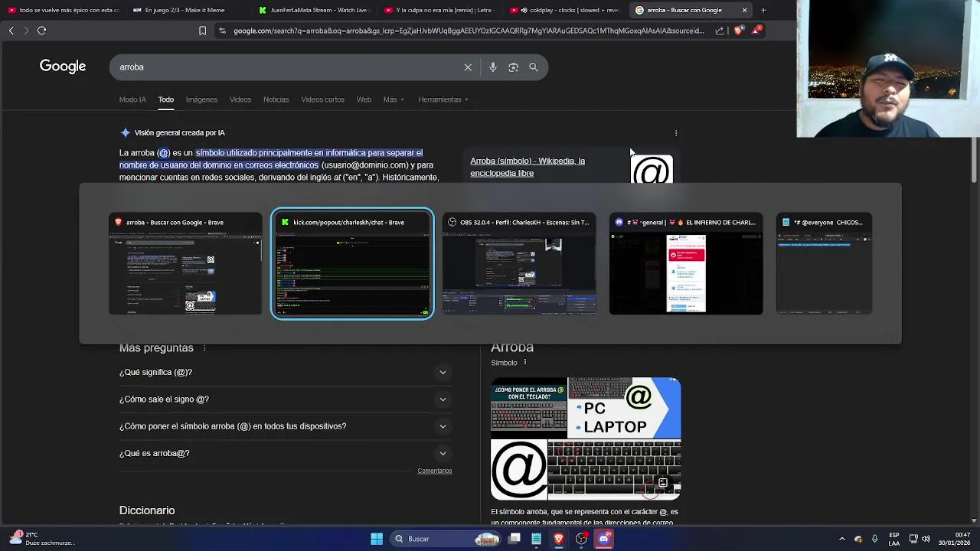Bookmark this page in the address bar
This screenshot has width=980, height=551.
[x=202, y=31]
